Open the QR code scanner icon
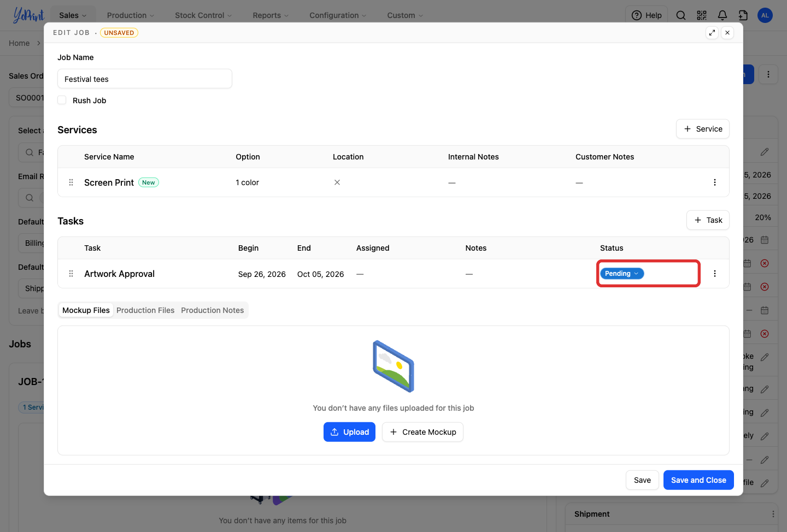This screenshot has height=532, width=787. tap(702, 15)
